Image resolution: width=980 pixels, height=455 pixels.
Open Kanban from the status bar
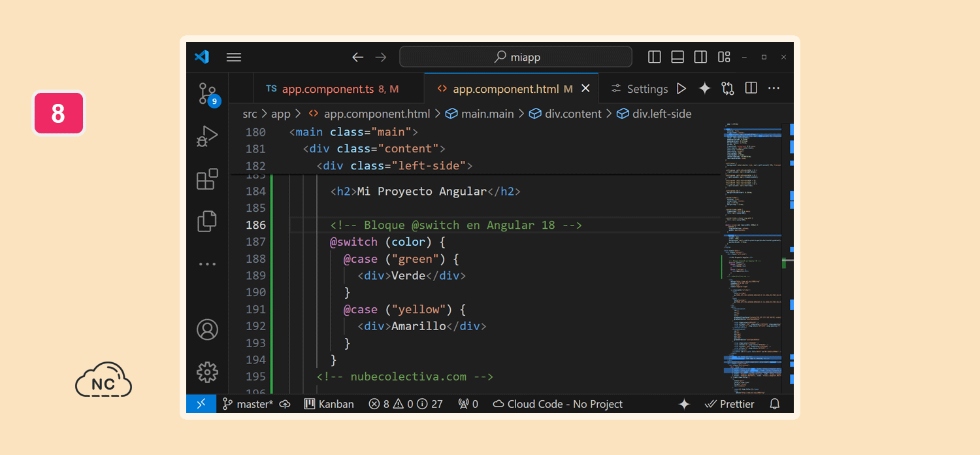[x=329, y=404]
